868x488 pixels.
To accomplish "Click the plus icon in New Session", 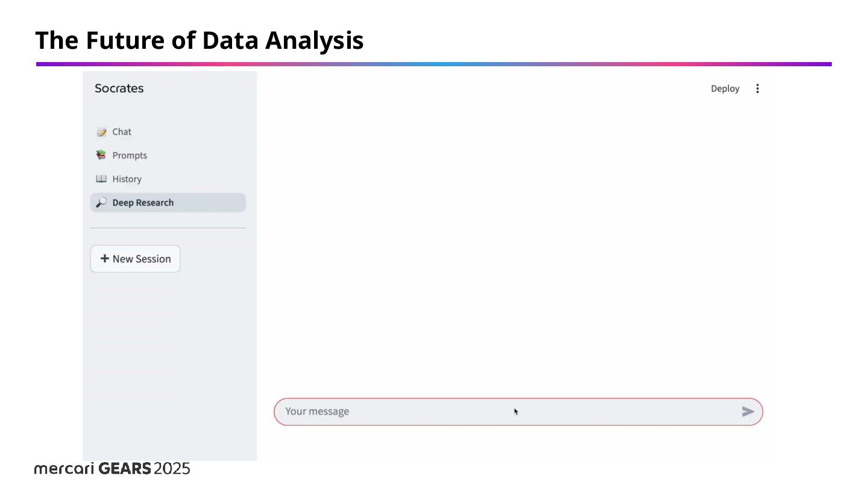I will (105, 258).
